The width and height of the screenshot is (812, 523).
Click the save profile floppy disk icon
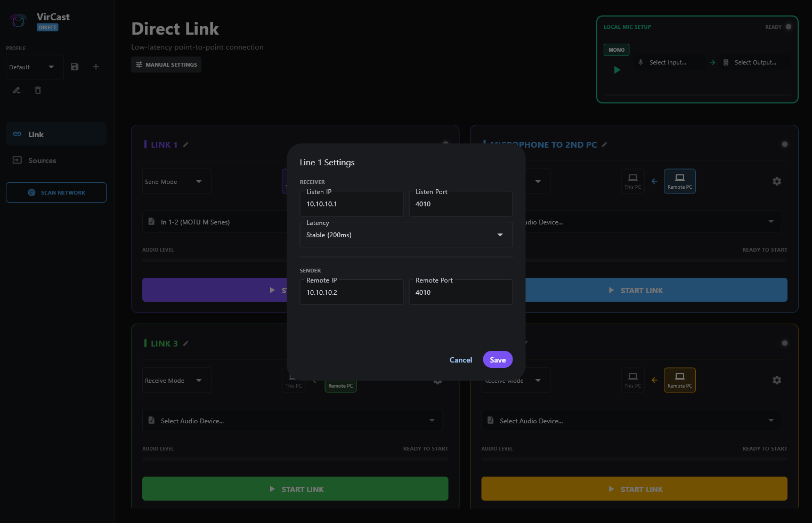[75, 67]
